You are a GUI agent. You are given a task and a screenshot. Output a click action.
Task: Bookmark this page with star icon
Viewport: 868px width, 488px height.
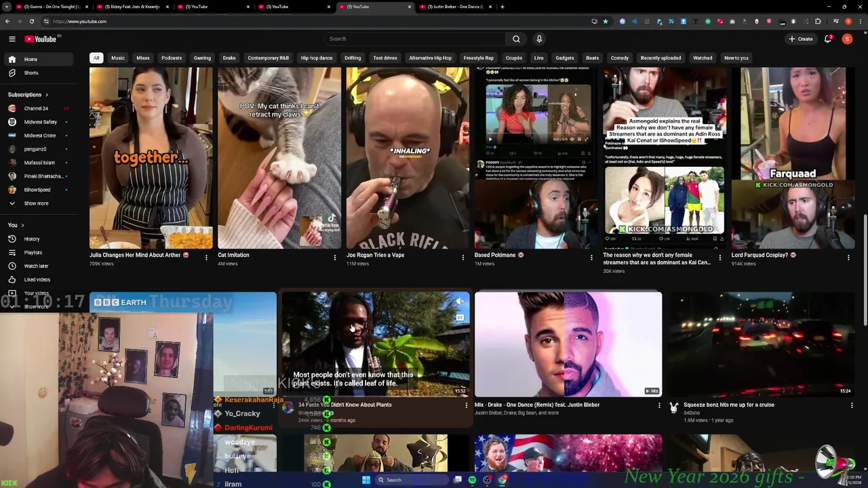[606, 21]
